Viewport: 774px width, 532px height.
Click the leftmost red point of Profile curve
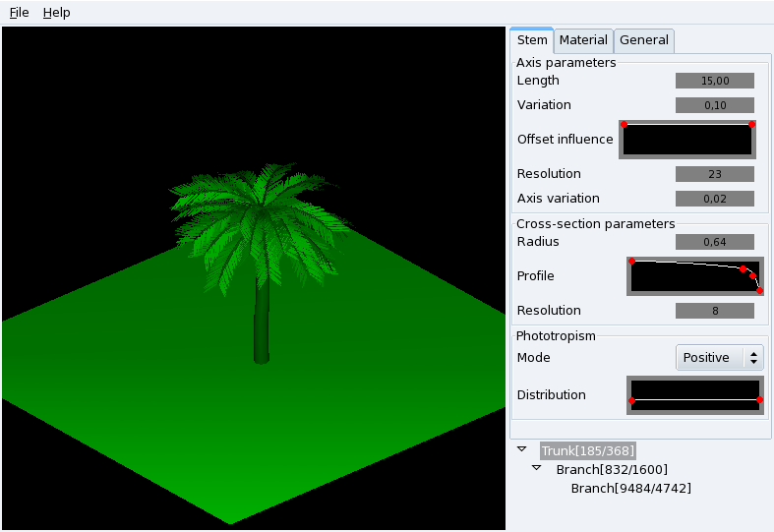click(x=631, y=261)
